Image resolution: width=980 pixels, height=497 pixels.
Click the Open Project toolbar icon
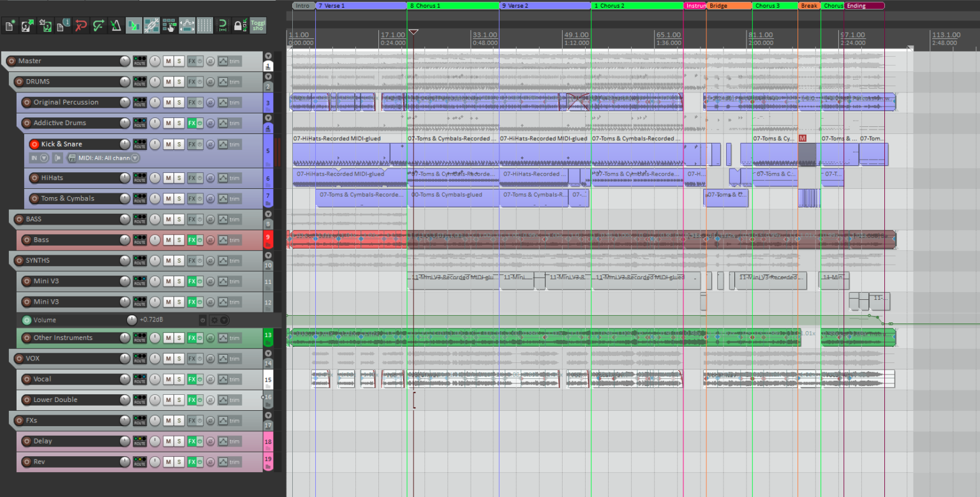27,26
